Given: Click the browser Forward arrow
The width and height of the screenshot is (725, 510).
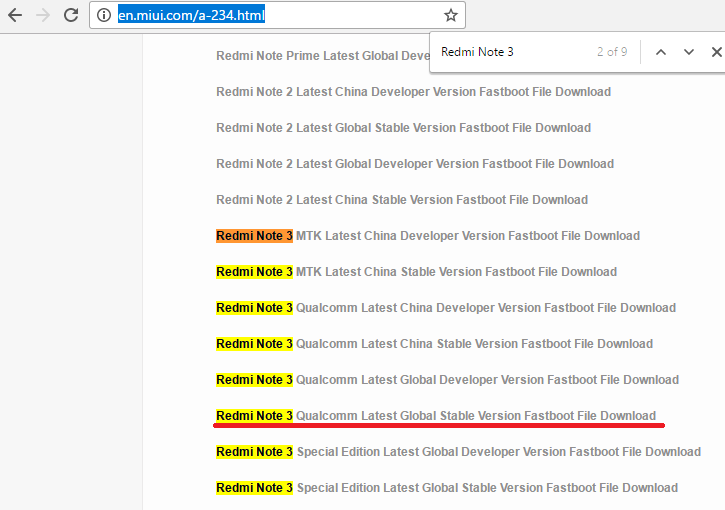Looking at the screenshot, I should [43, 15].
